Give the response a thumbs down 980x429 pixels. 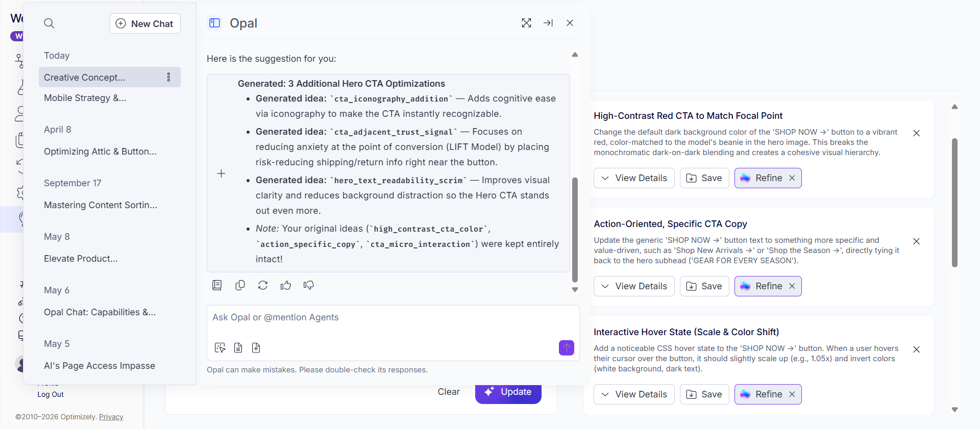pos(309,285)
